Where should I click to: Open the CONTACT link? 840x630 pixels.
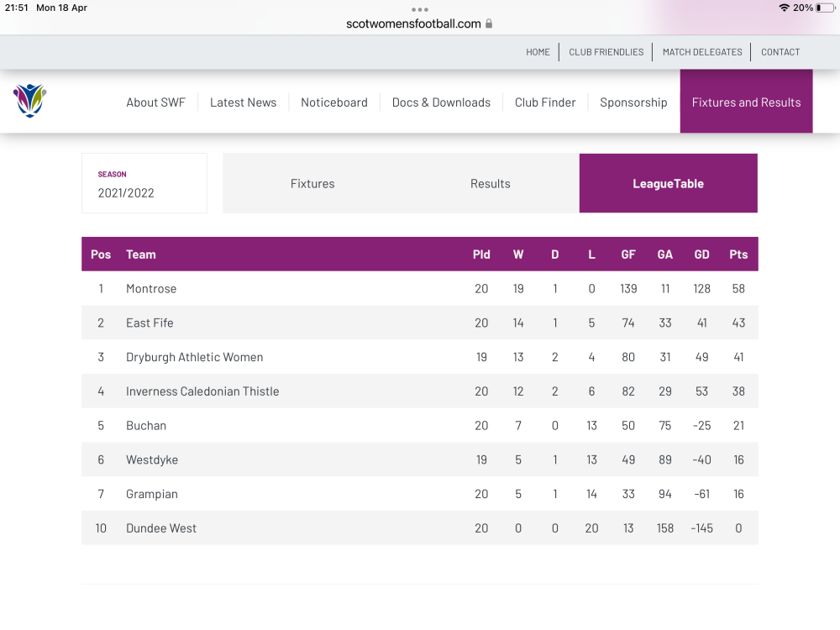pos(780,52)
